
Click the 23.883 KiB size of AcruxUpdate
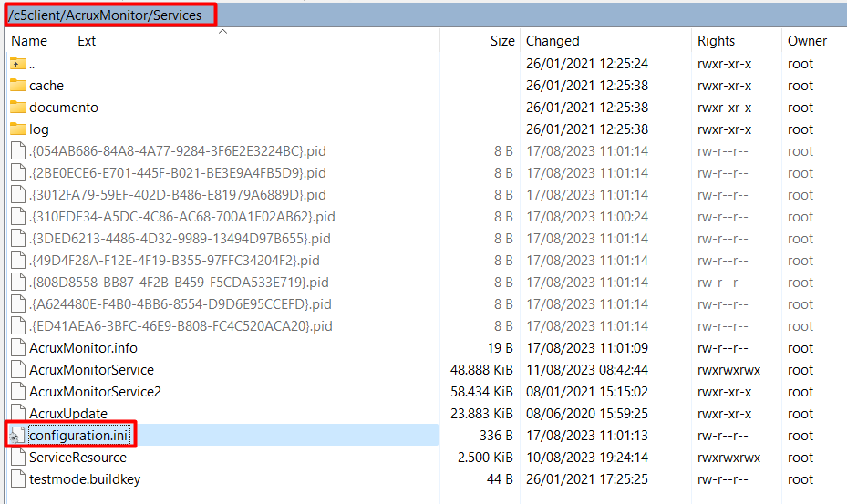click(x=481, y=414)
